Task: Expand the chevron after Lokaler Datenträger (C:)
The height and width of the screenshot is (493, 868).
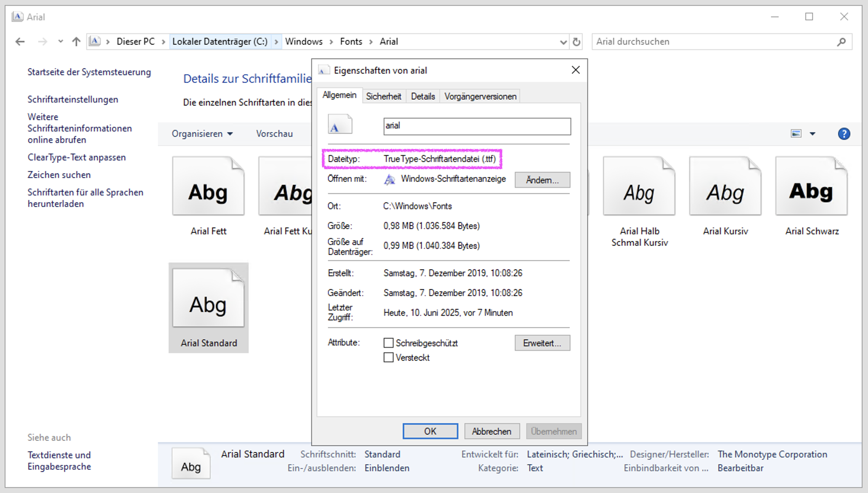Action: coord(276,42)
